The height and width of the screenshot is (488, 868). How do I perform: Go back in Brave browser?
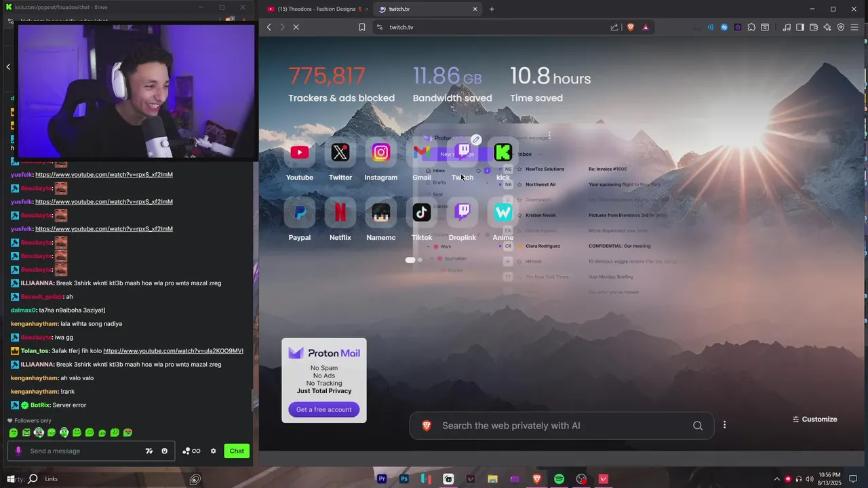coord(269,27)
